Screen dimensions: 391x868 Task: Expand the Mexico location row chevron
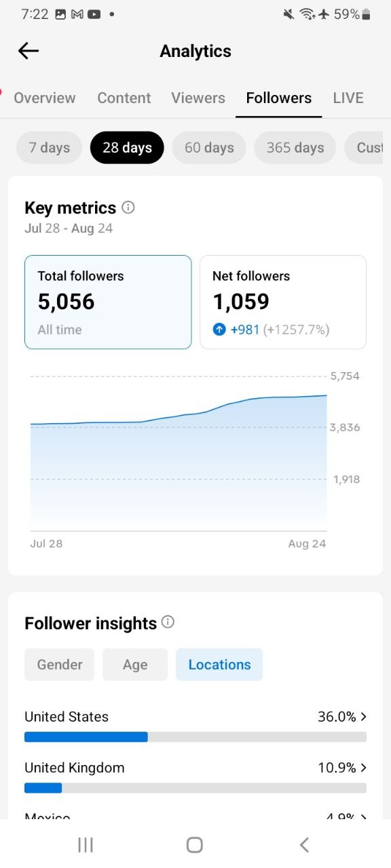[x=364, y=816]
